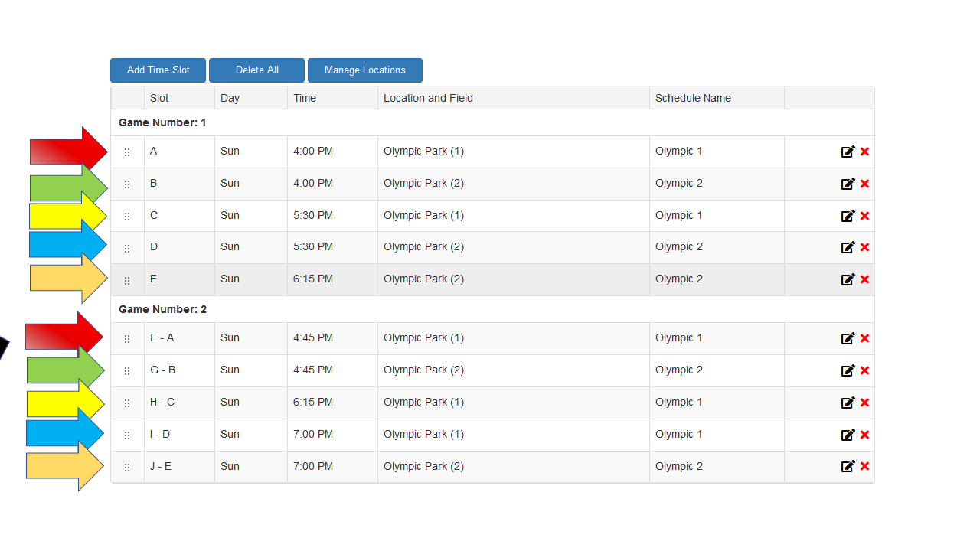Click the drag handle for slot C
The image size is (980, 551).
127,217
